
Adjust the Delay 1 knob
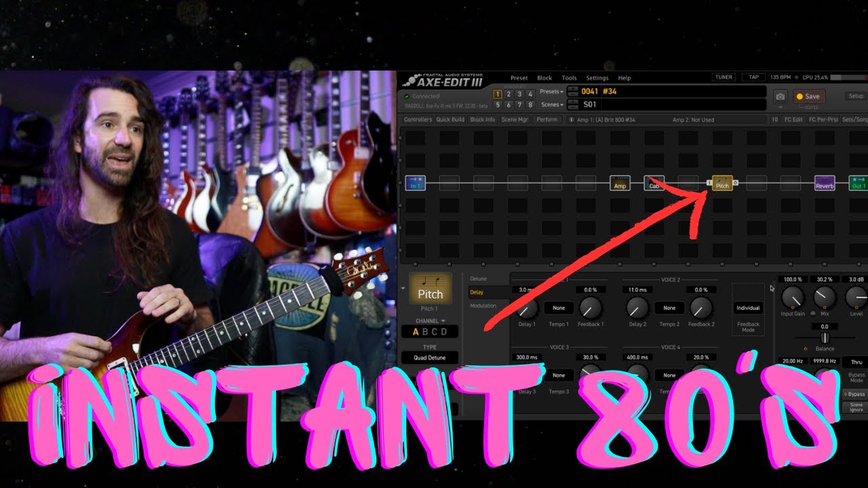[527, 308]
